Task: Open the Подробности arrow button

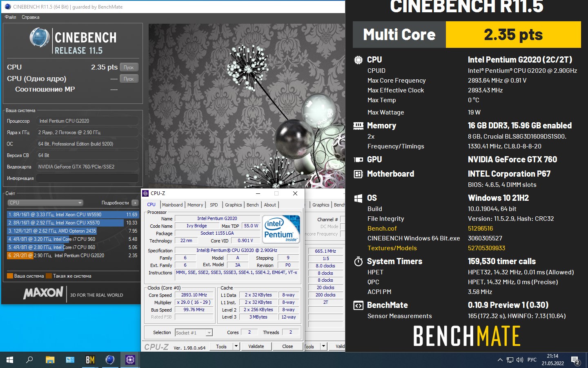Action: tap(135, 203)
